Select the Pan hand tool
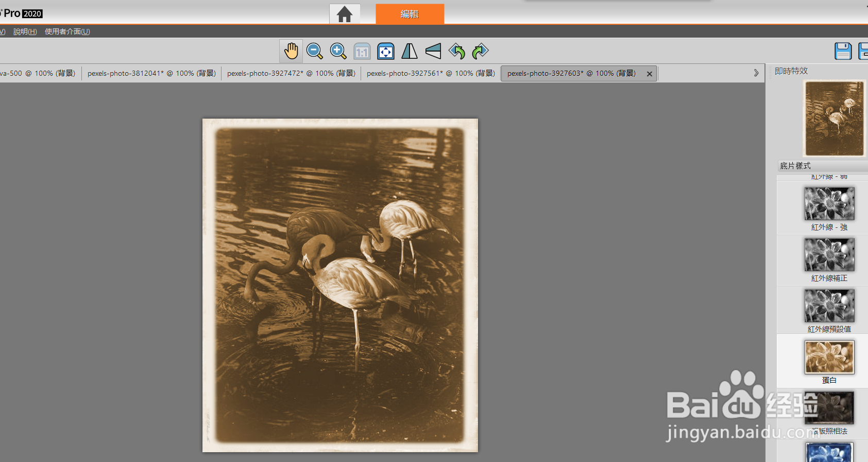The width and height of the screenshot is (868, 462). point(291,51)
